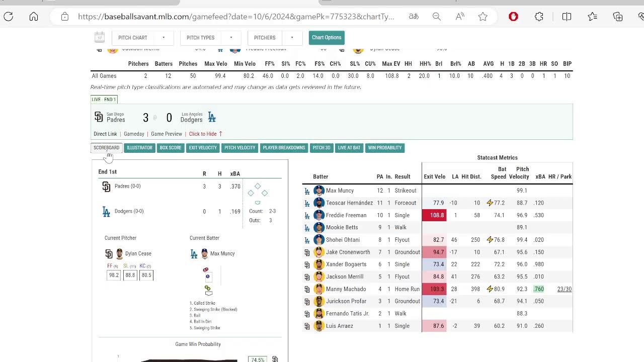Add this page to favorites with the star
Screen dimensions: 644x362
point(483,17)
